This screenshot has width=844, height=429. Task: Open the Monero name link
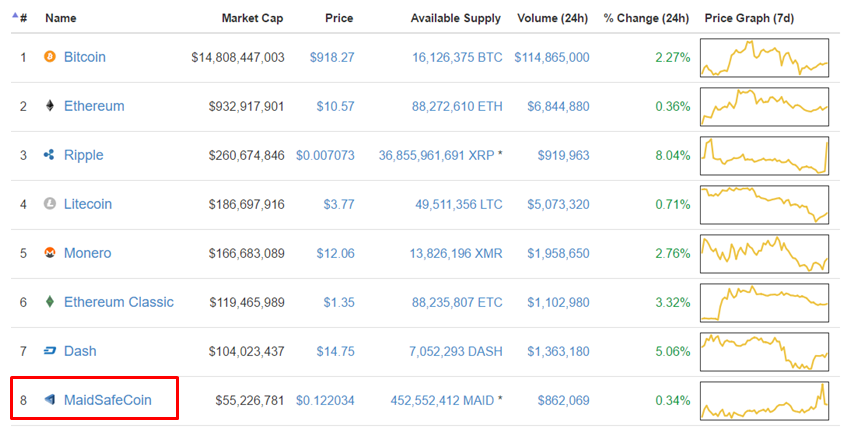pyautogui.click(x=88, y=253)
